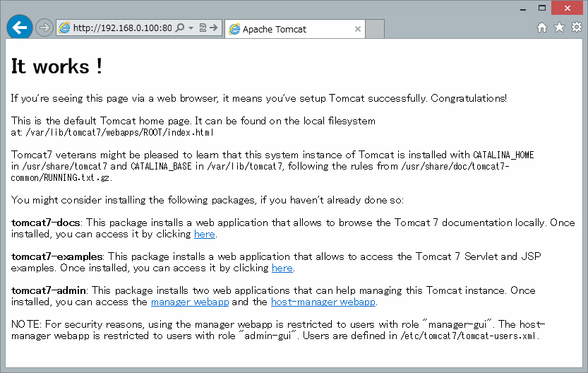Open tomcat7-examples 'here' link
Image resolution: width=588 pixels, height=373 pixels.
click(x=282, y=268)
